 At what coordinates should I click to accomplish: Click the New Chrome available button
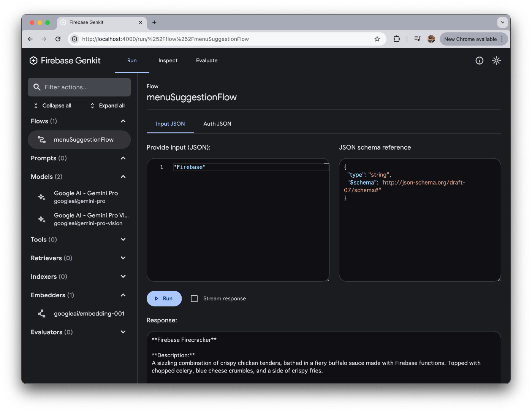coord(473,39)
